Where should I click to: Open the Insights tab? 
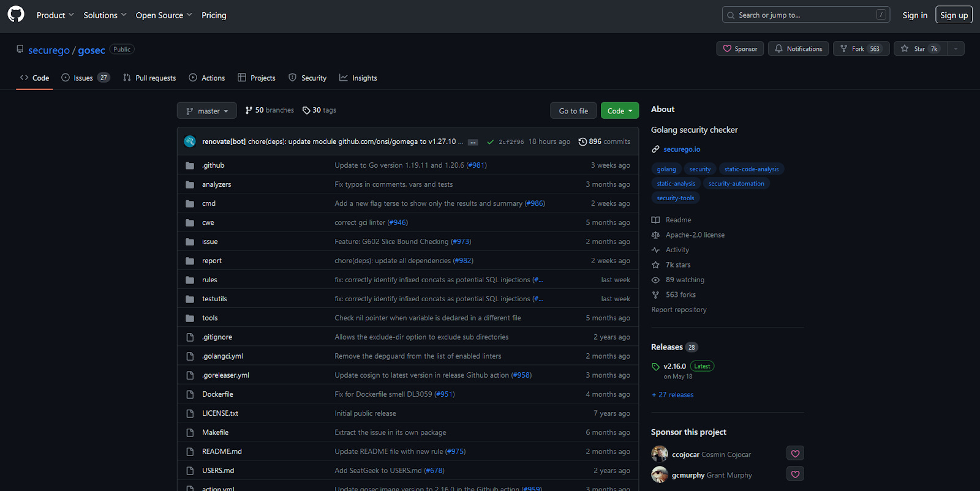point(358,78)
